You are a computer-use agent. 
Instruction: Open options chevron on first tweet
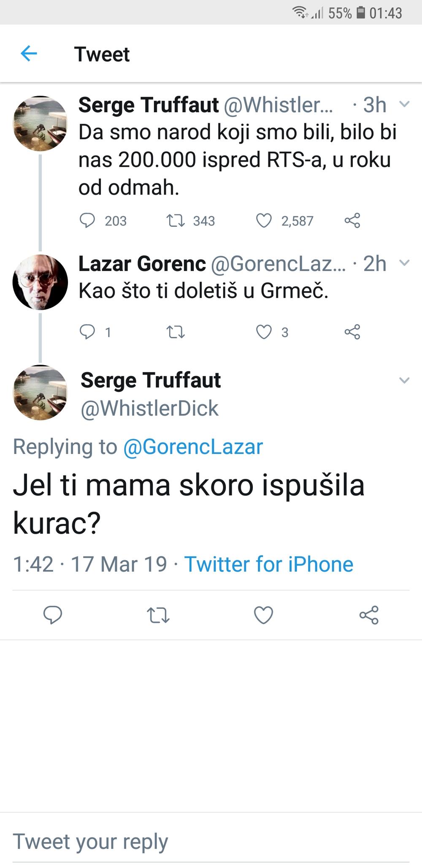(404, 104)
